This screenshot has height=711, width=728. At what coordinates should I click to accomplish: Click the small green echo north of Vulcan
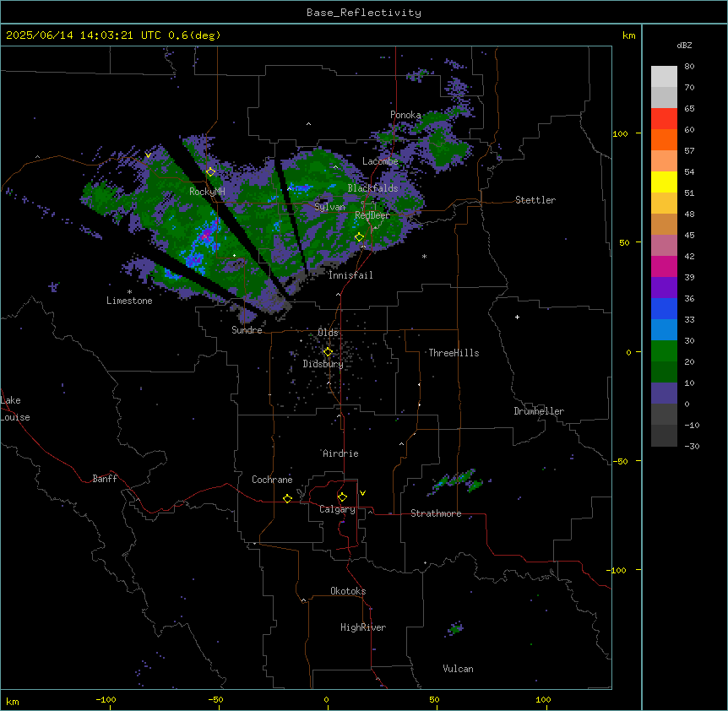455,629
